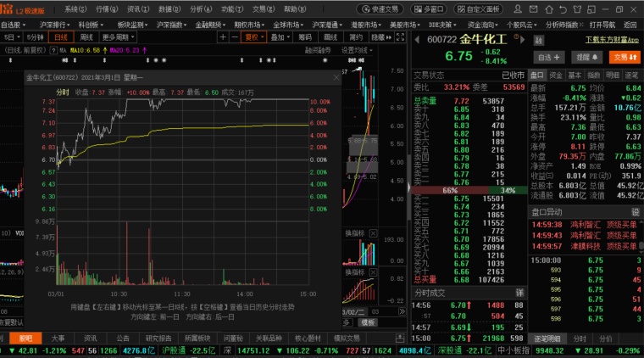Open the 多窗口 multi-window tool
Image resolution: width=644 pixels, height=358 pixels.
pos(428,8)
